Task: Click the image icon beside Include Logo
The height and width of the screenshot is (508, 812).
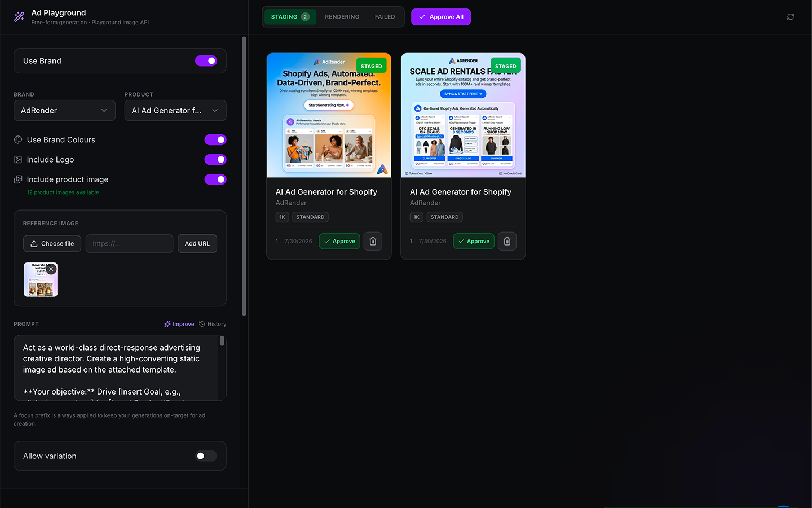Action: point(18,160)
